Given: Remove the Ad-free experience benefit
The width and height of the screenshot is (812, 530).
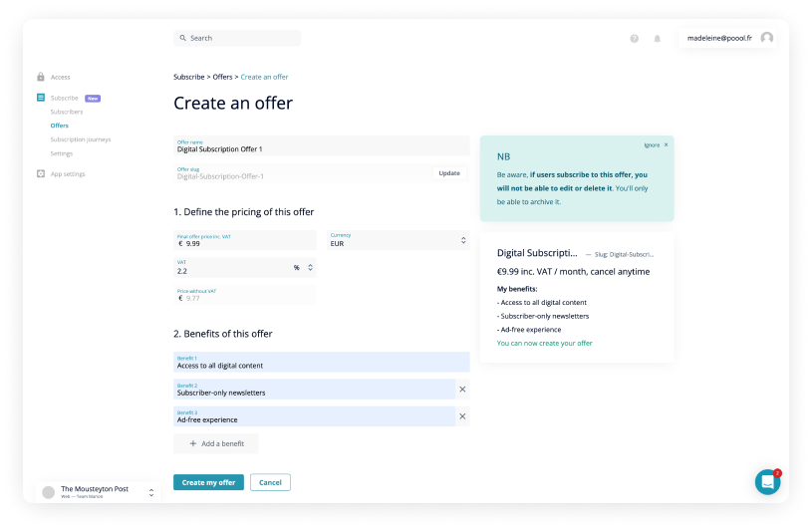Looking at the screenshot, I should 462,416.
